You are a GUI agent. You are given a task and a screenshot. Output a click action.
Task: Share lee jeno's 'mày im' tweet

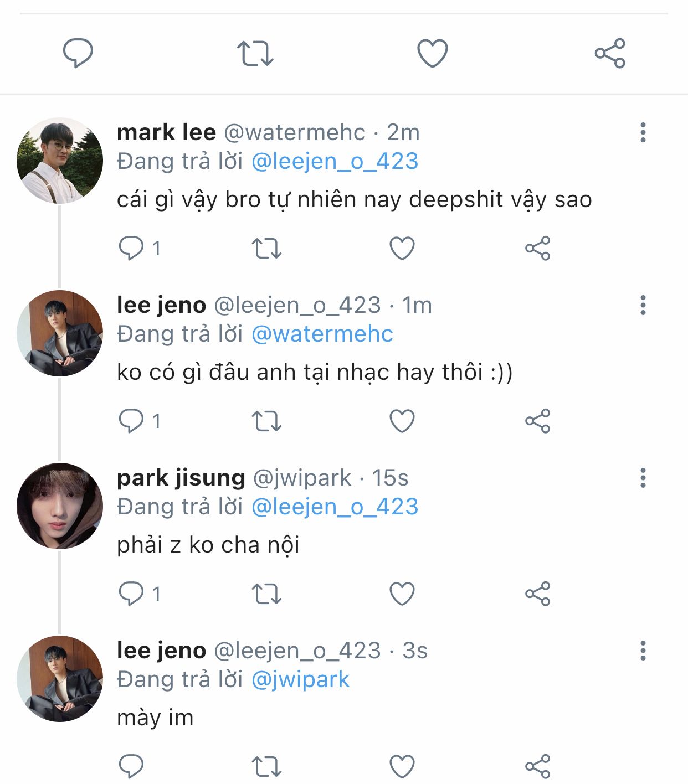click(x=537, y=766)
